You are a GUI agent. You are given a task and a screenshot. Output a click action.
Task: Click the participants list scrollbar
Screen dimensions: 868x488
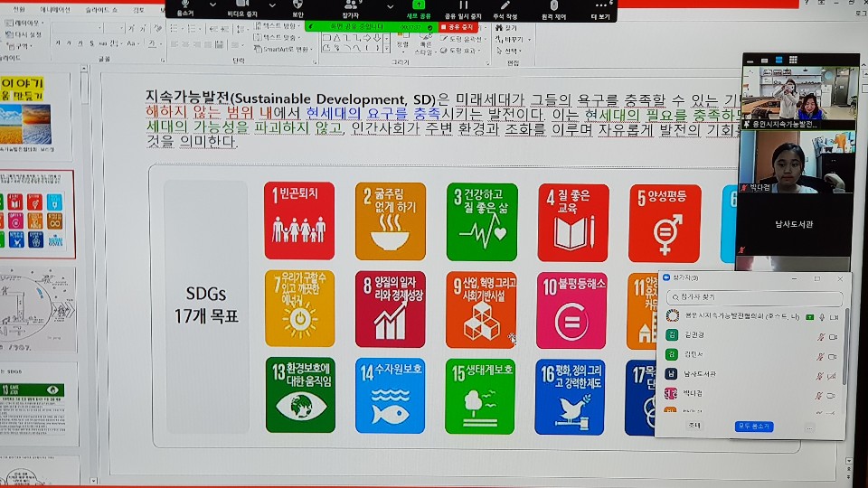point(844,348)
